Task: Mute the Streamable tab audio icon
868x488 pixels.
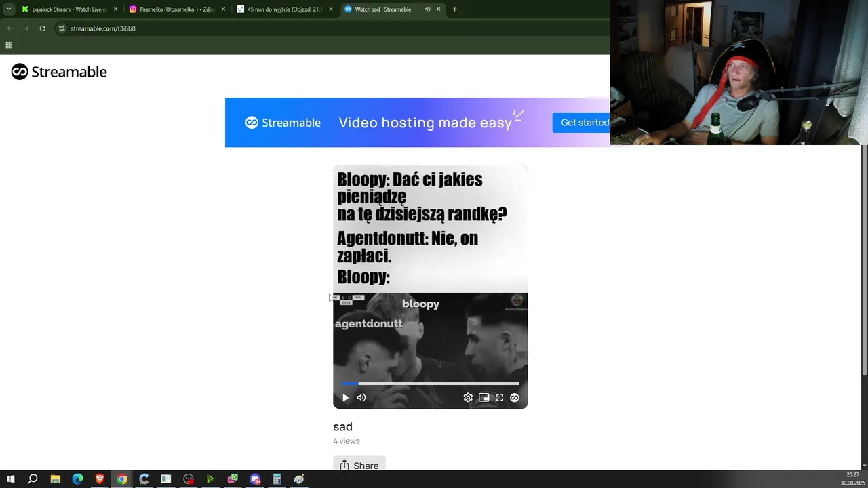Action: pyautogui.click(x=427, y=9)
